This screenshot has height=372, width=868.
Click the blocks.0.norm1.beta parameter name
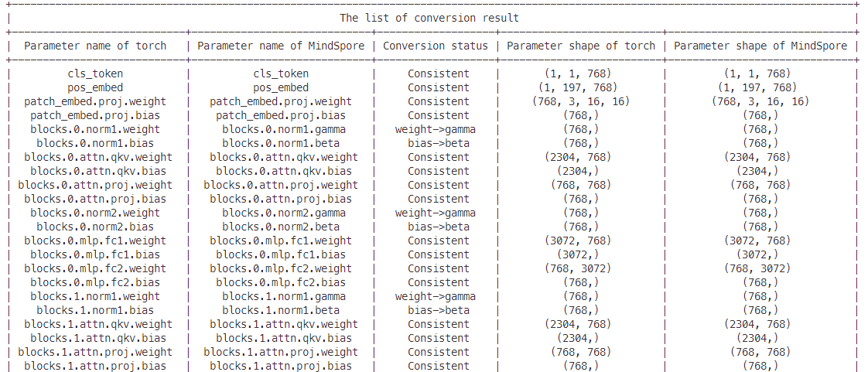tap(281, 143)
